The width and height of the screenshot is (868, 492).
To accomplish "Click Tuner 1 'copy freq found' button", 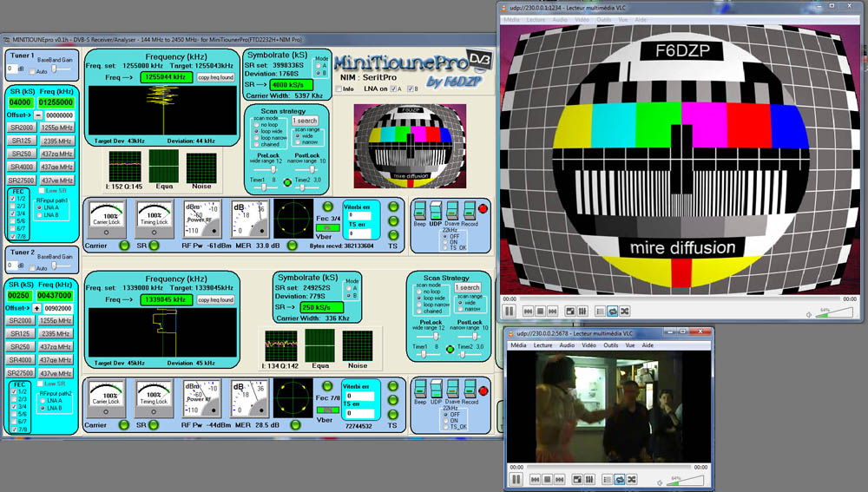I will (x=216, y=77).
